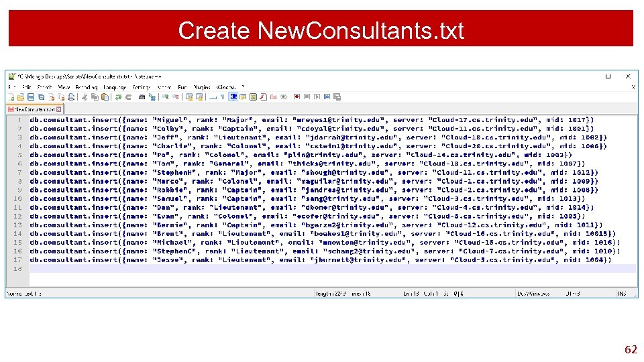Click the insert line for "Colby"

(312, 129)
